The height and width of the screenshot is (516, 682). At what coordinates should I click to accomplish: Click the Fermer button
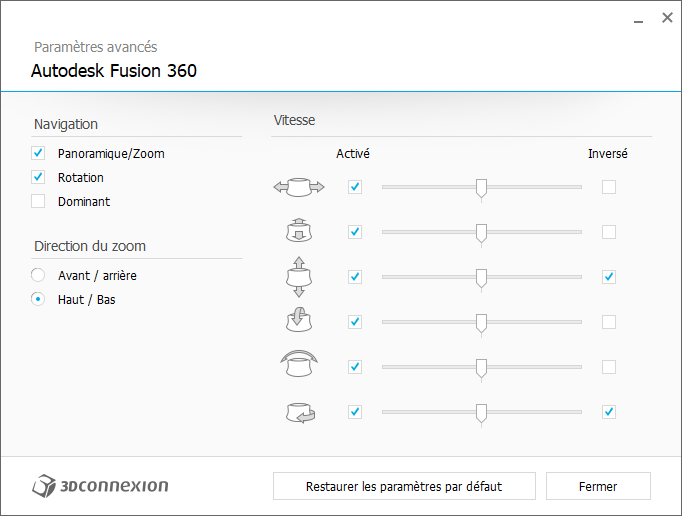[598, 486]
